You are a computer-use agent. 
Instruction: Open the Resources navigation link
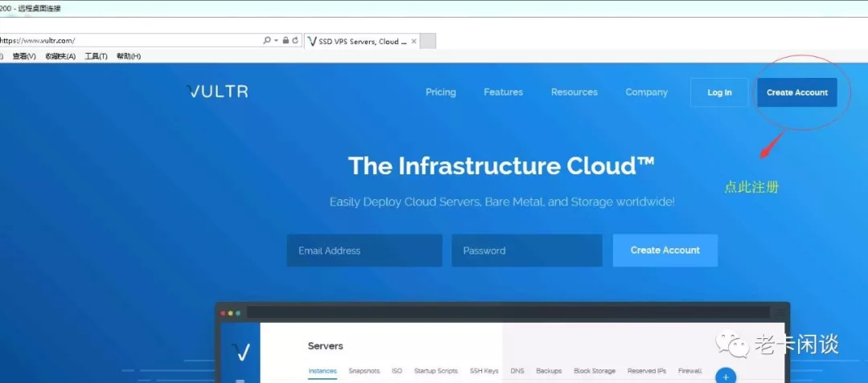pyautogui.click(x=574, y=92)
